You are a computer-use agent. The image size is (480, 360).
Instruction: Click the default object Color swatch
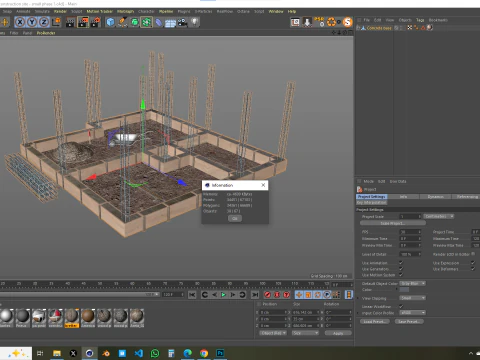point(404,290)
